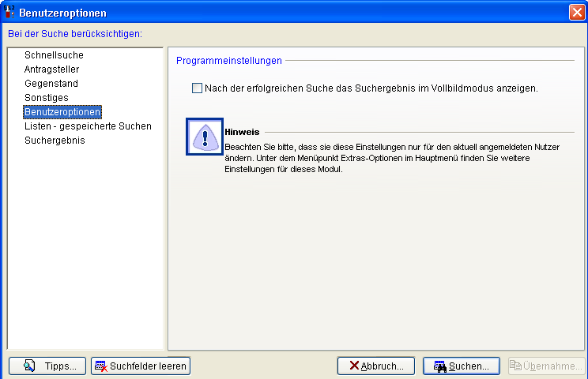Enable showing search results in Vollbildmodus

tap(197, 88)
